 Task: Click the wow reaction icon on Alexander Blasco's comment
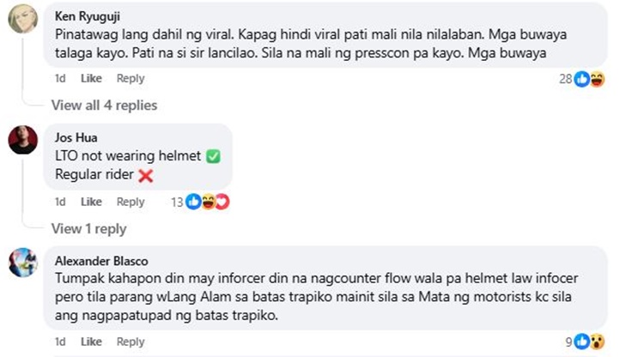pos(597,342)
